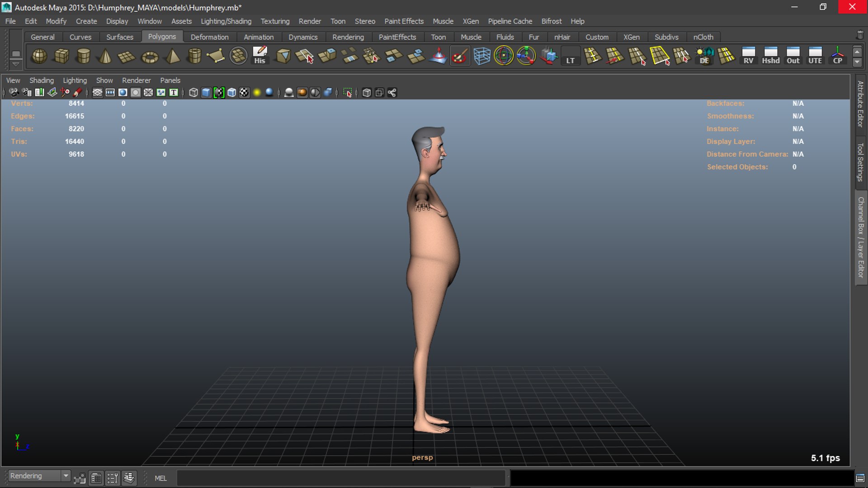Click the red grease pencil icon
Viewport: 868px width, 488px height.
point(77,93)
